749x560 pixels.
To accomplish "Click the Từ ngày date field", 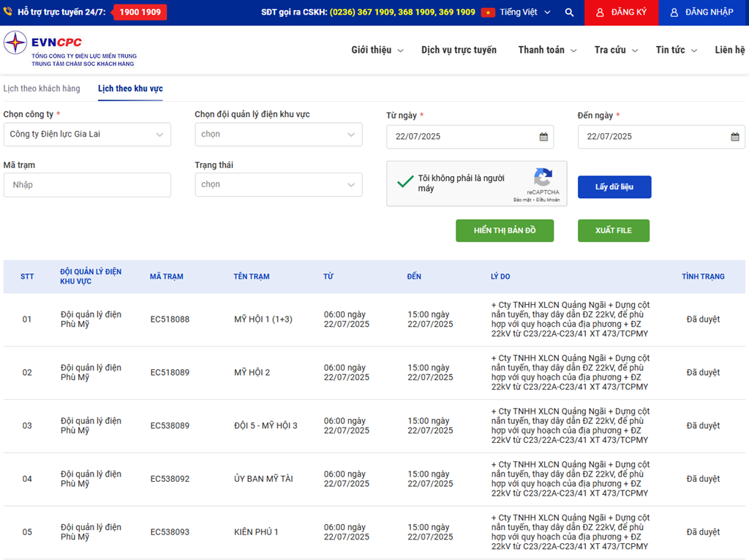I will 470,137.
